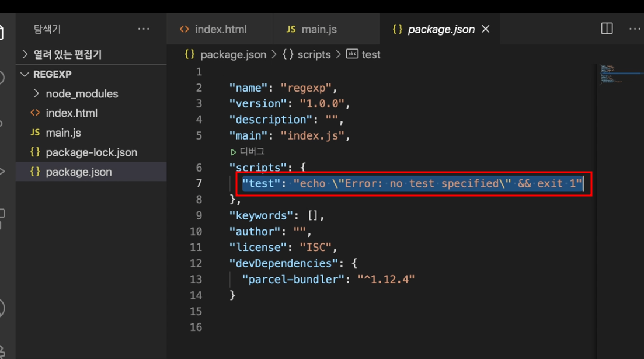Click the braces icon beside package-lock.json
Image resolution: width=644 pixels, height=359 pixels.
click(35, 152)
